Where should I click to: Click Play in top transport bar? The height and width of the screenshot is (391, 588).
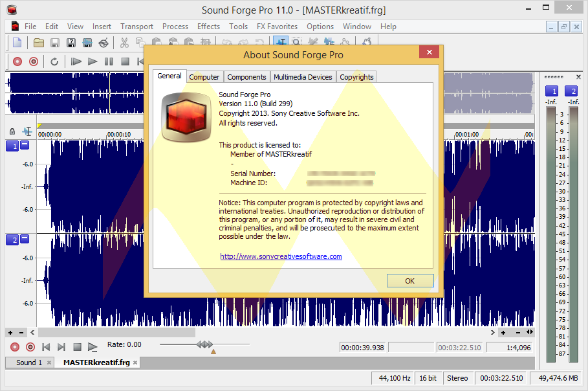pyautogui.click(x=93, y=61)
